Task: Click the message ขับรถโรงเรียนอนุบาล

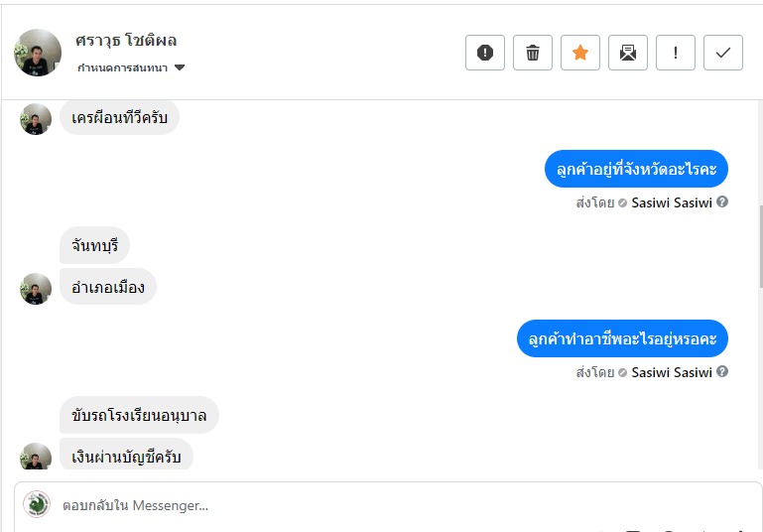Action: [139, 415]
